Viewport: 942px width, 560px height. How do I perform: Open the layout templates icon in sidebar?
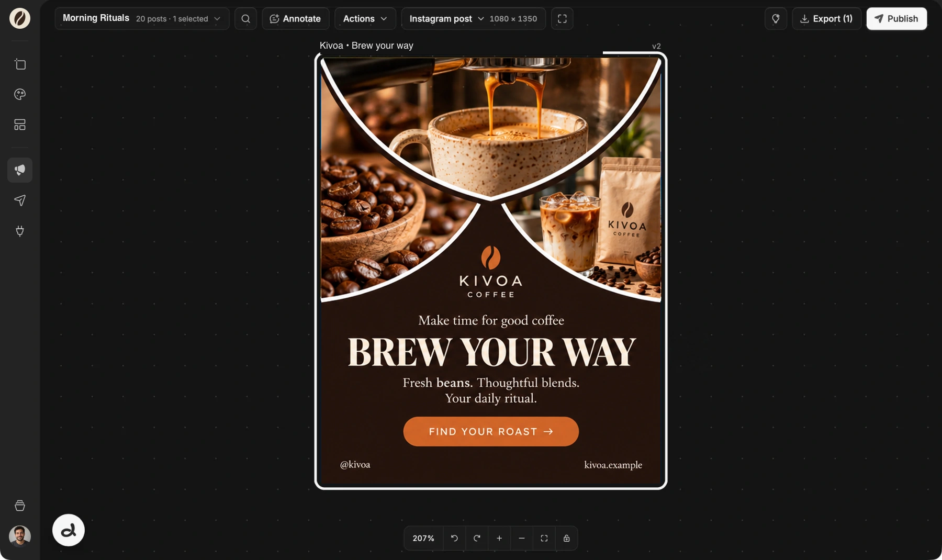pyautogui.click(x=20, y=125)
